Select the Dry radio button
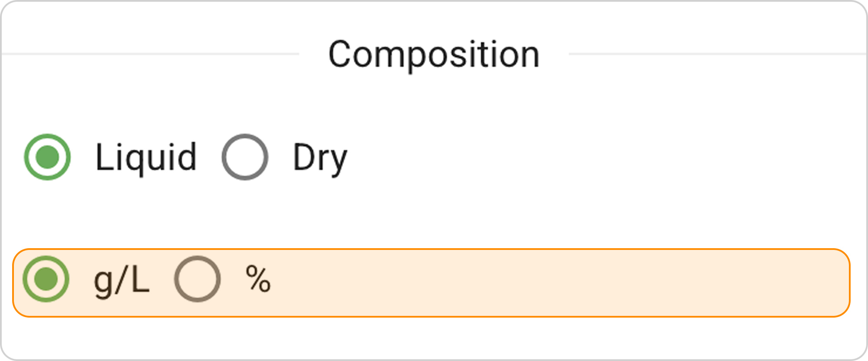Image resolution: width=868 pixels, height=361 pixels. (x=245, y=157)
